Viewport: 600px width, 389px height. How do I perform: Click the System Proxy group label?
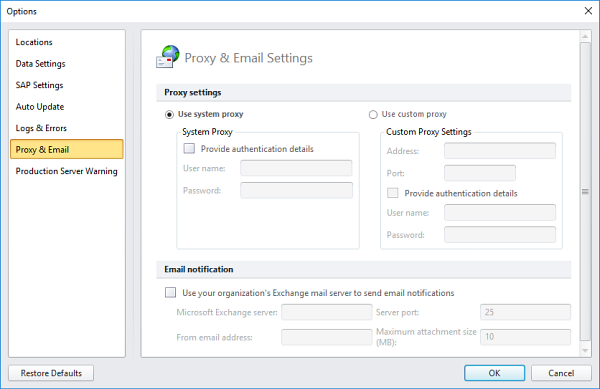[207, 132]
